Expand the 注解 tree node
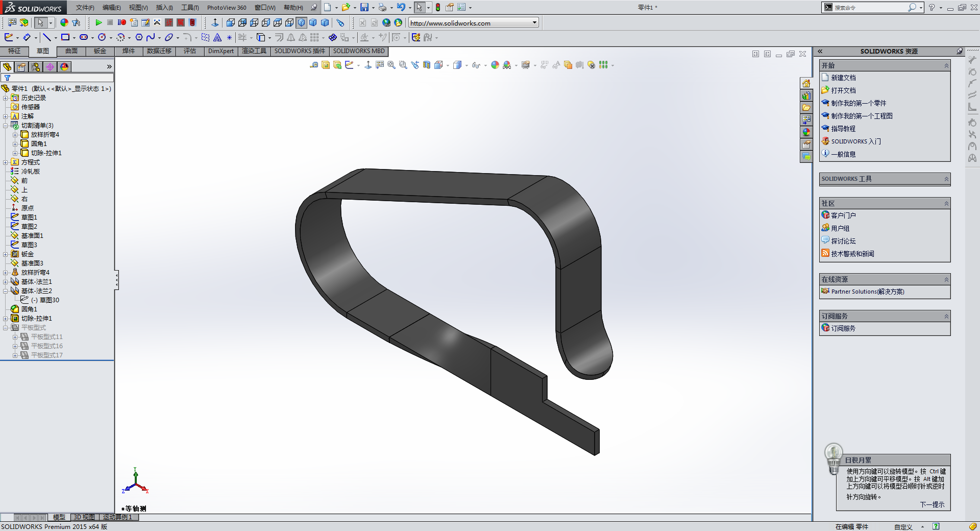The width and height of the screenshot is (980, 531). tap(6, 116)
